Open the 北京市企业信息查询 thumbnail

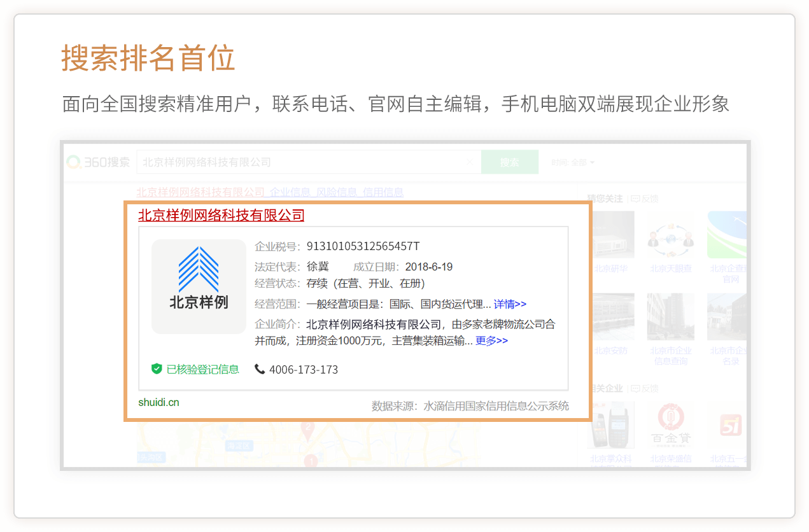671,317
